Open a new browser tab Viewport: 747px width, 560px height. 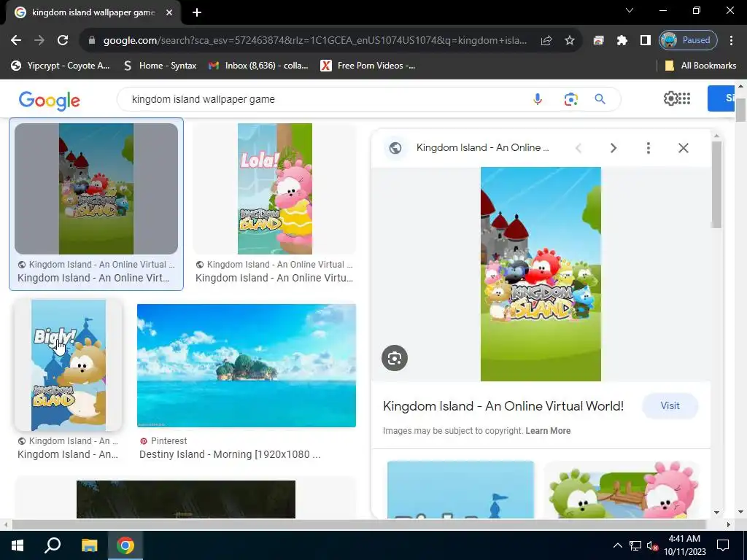pyautogui.click(x=197, y=13)
